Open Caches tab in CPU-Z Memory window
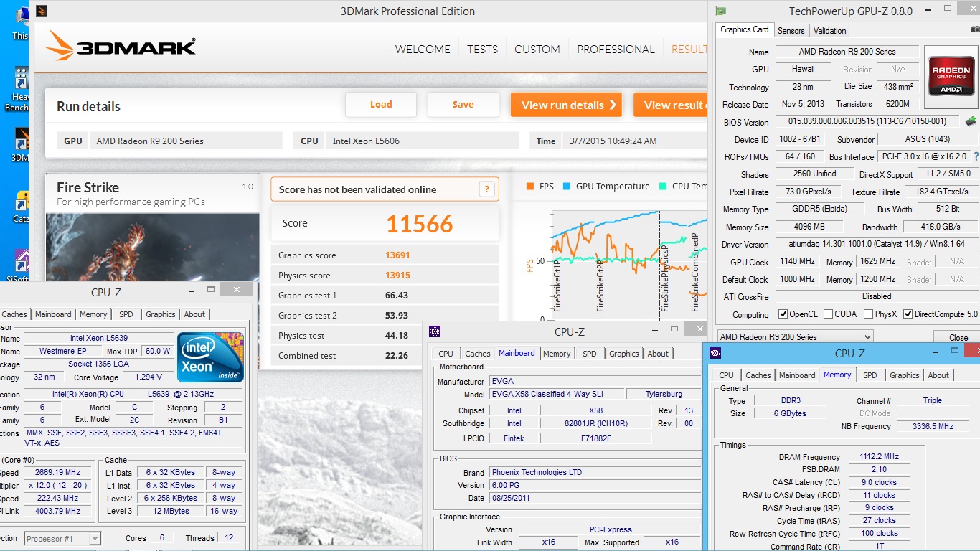 tap(758, 375)
